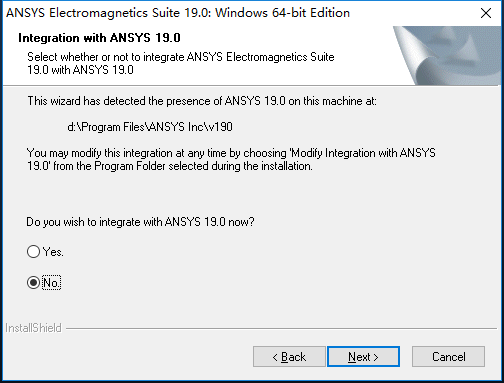Click the 'Do you wish to integrate' question

140,222
